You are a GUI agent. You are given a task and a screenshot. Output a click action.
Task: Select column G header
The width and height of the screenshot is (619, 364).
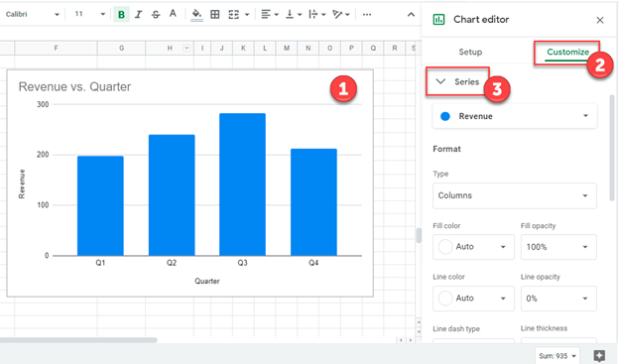(x=121, y=49)
